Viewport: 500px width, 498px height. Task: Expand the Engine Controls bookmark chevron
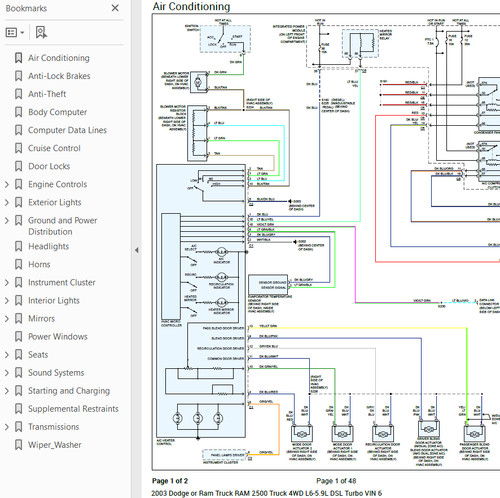[7, 184]
